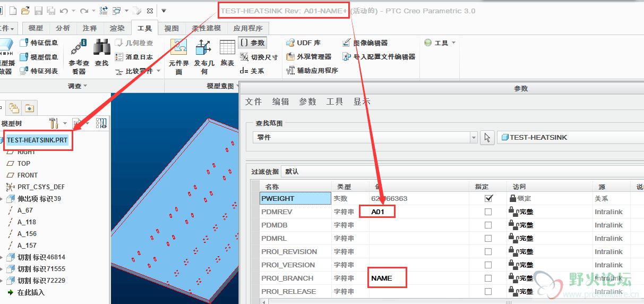Screen dimensions: 644x304
Task: Open Auxiliary Applications (辅助应用程序)
Action: tap(312, 70)
